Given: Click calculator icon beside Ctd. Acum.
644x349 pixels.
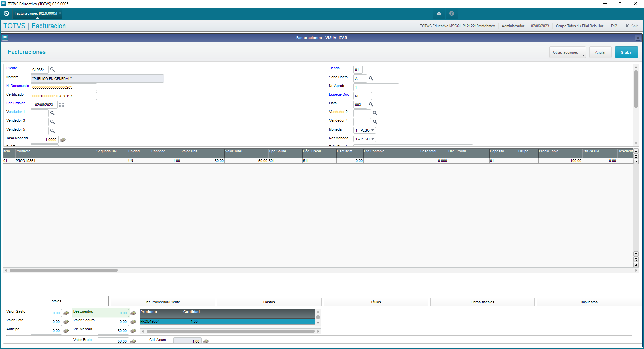Looking at the screenshot, I should pos(206,341).
